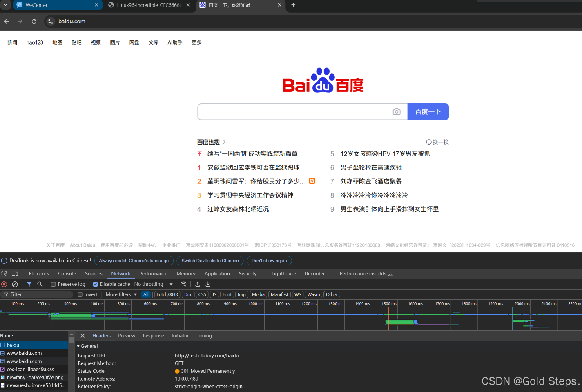582x392 pixels.
Task: Open the Sources tab
Action: click(x=94, y=274)
